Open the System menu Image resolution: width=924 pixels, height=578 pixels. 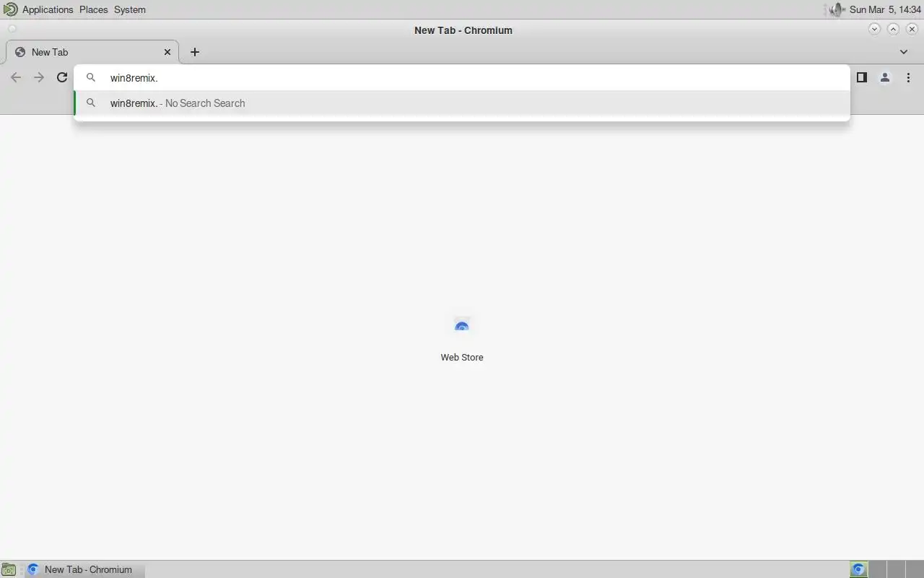[x=130, y=9]
